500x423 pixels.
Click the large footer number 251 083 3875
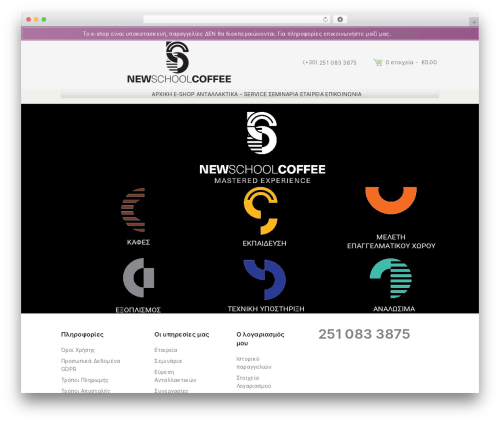coord(364,334)
